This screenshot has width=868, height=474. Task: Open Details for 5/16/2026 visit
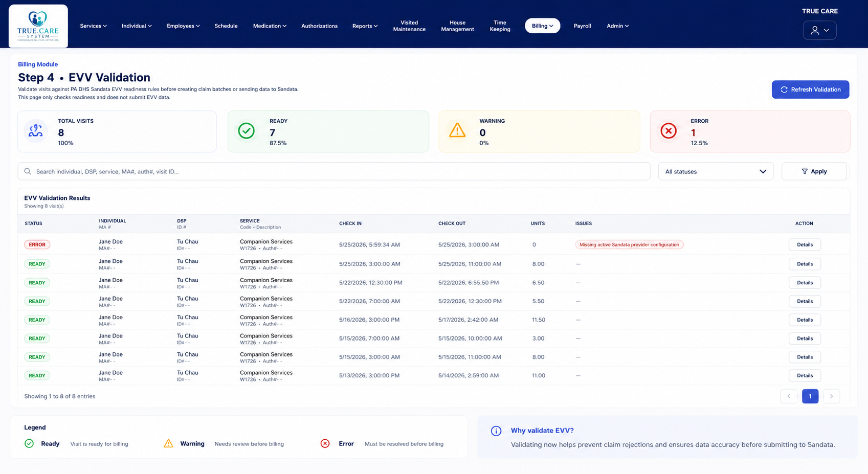click(x=805, y=320)
